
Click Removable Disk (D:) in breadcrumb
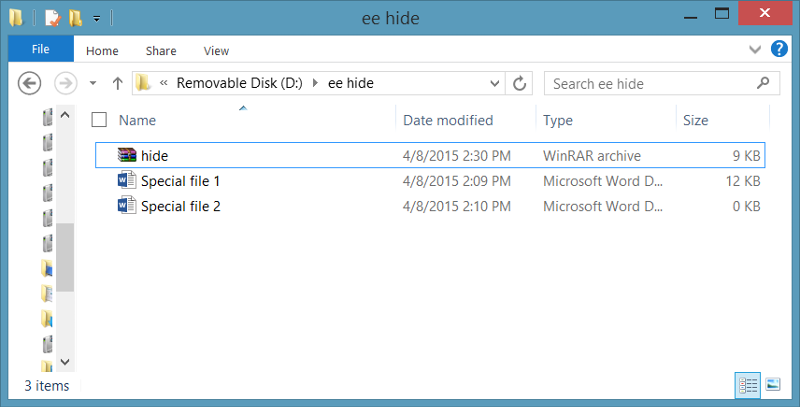239,83
